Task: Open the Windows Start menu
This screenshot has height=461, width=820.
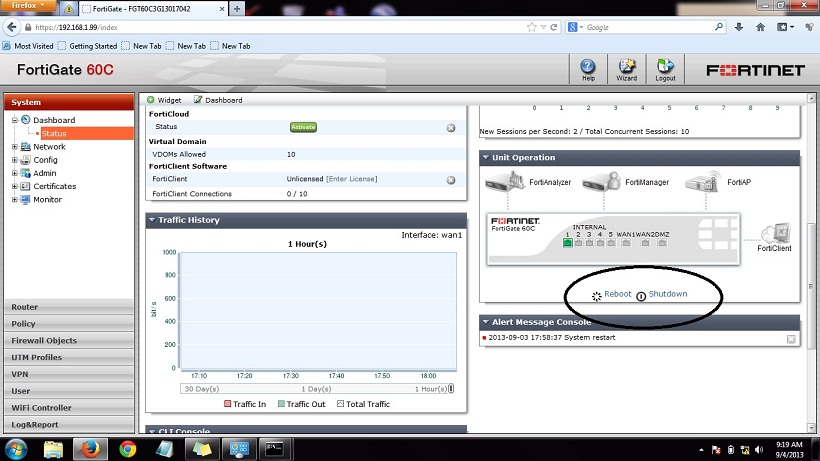Action: tap(16, 449)
